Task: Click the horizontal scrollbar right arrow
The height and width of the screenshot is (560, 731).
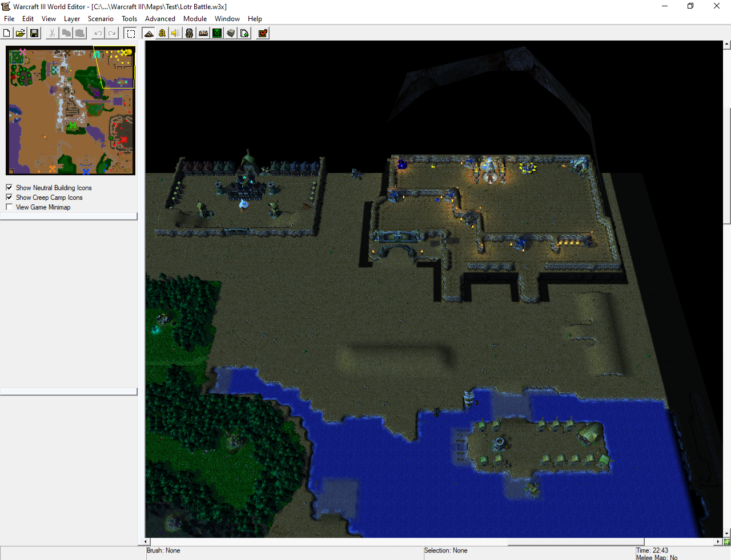Action: [x=718, y=542]
